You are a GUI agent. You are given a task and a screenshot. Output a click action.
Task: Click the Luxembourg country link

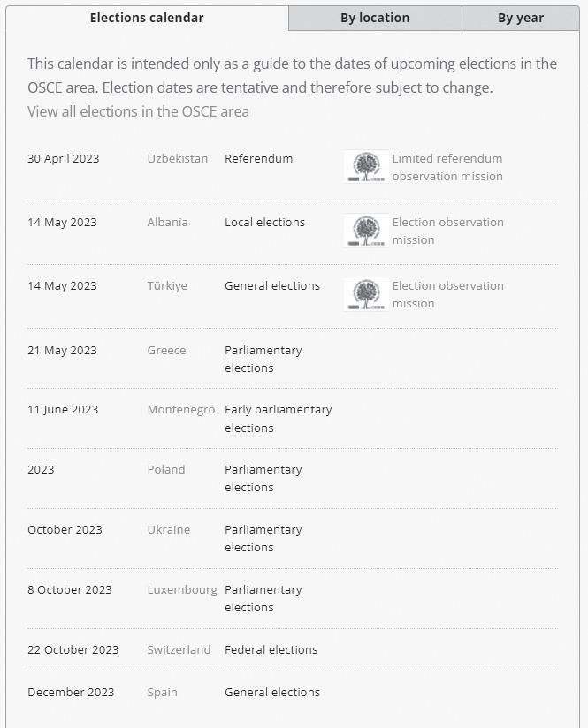pyautogui.click(x=181, y=590)
